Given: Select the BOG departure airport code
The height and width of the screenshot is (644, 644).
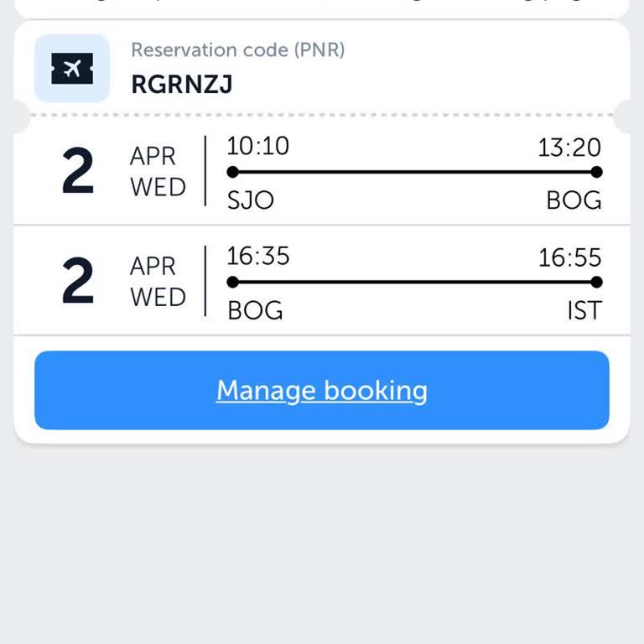Looking at the screenshot, I should pos(255,310).
